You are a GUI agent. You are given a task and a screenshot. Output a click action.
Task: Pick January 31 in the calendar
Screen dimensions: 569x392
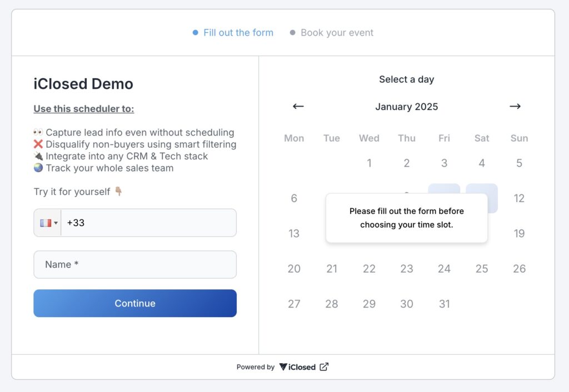pyautogui.click(x=444, y=304)
